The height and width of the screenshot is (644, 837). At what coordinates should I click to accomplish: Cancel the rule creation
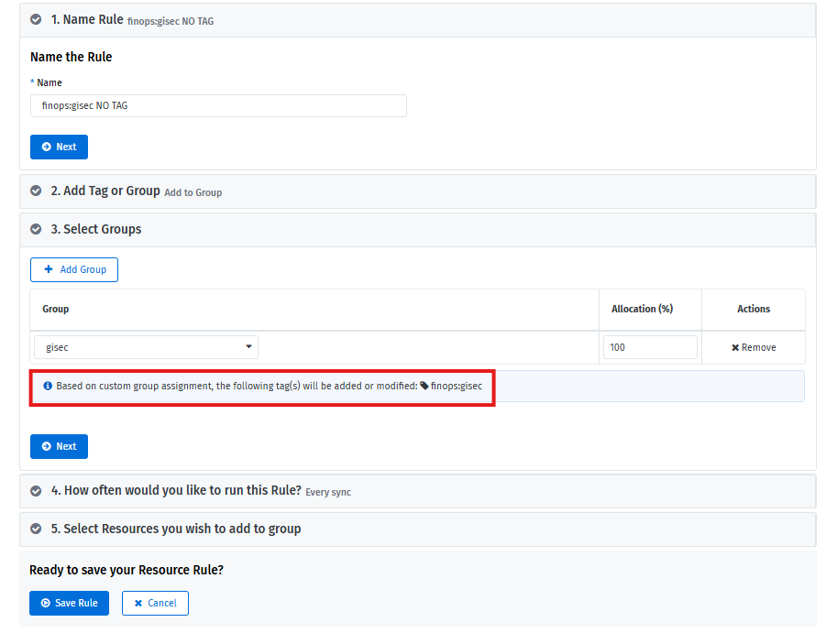(155, 603)
